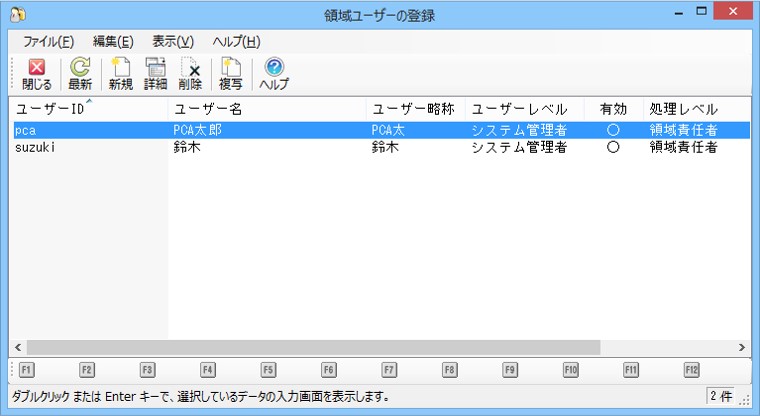The image size is (760, 416).
Task: Click 有効 circle mark for suzuki row
Action: (x=613, y=147)
